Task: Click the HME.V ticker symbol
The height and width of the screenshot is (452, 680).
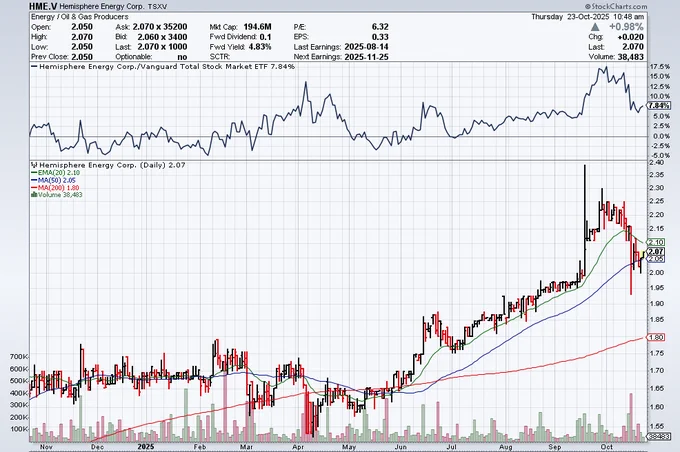Action: click(43, 6)
